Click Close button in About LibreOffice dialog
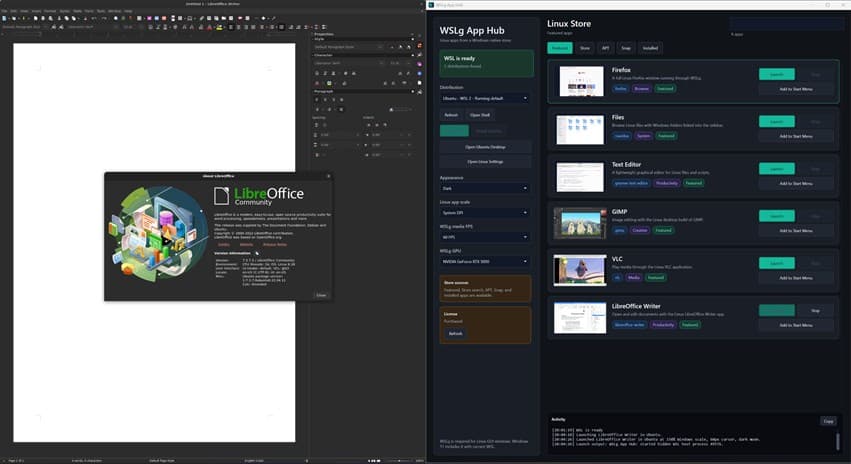This screenshot has height=464, width=851. pos(321,295)
